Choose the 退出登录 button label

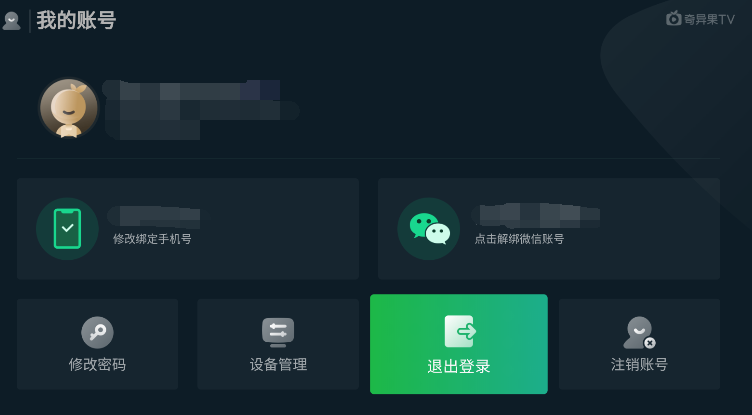click(459, 367)
